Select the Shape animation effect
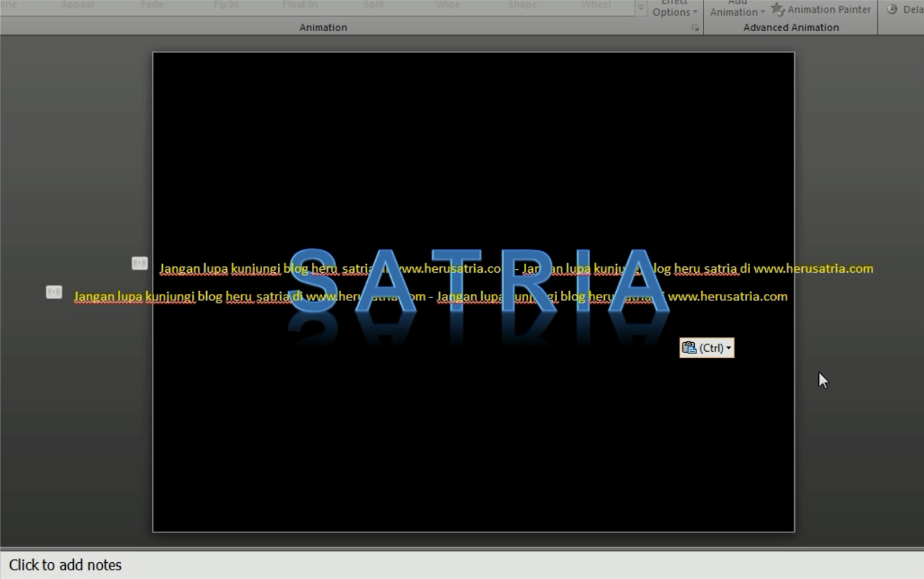 (521, 5)
